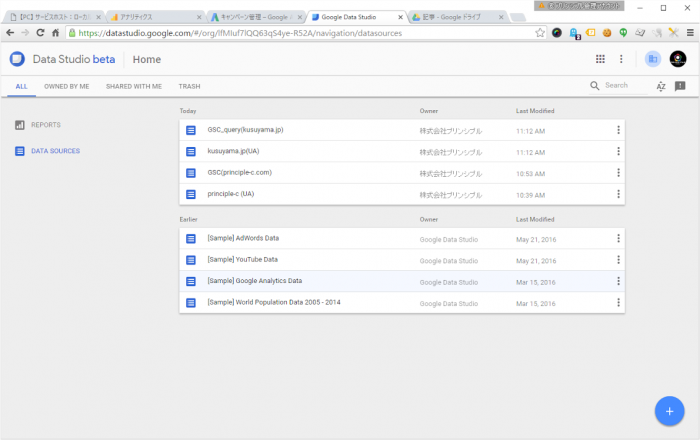Select the Google Data Studio browser tab
700x440 pixels.
tap(357, 17)
